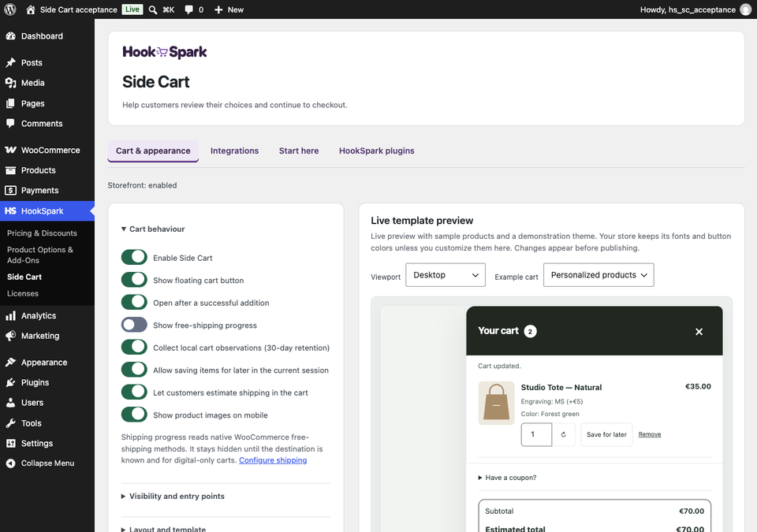Open the Example cart dropdown

pyautogui.click(x=599, y=275)
